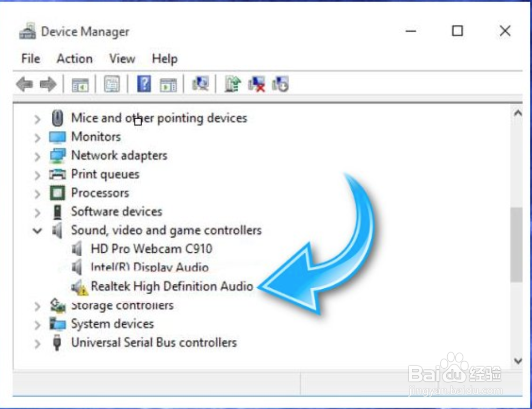The height and width of the screenshot is (409, 532).
Task: Select Intel(R) Display Audio entry
Action: [x=150, y=267]
